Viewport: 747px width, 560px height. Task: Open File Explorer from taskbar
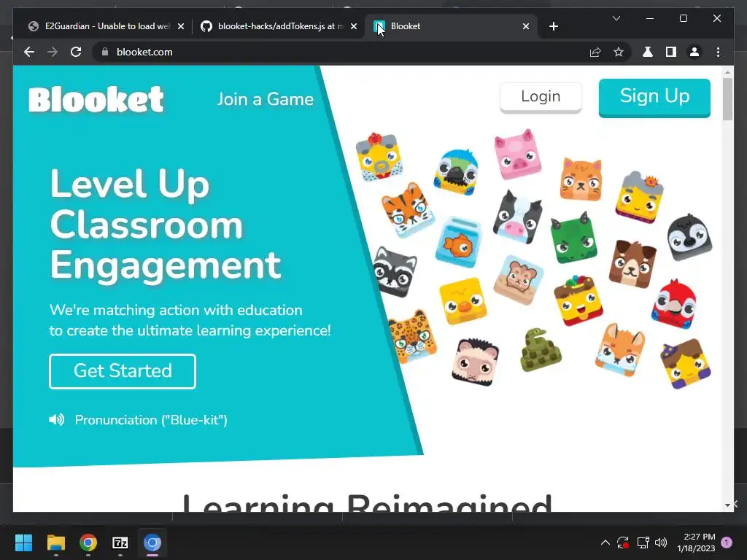coord(55,542)
